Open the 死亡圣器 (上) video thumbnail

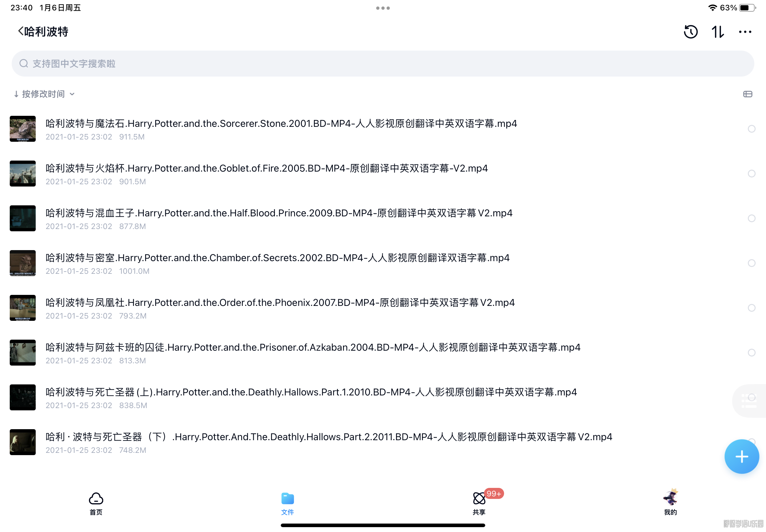23,397
